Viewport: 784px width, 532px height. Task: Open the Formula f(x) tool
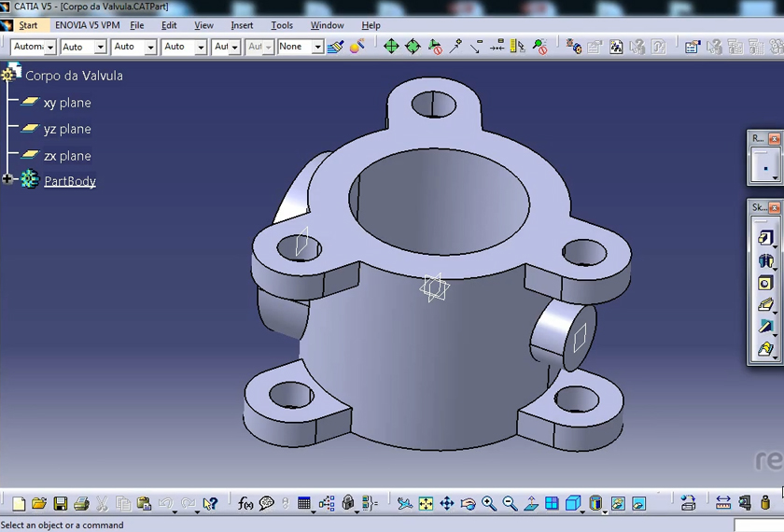point(245,504)
